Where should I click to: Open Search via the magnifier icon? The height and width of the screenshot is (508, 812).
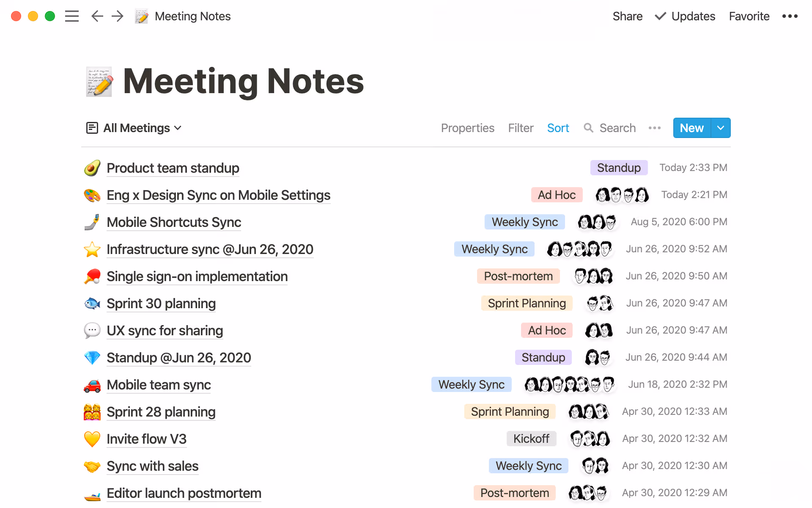(588, 128)
